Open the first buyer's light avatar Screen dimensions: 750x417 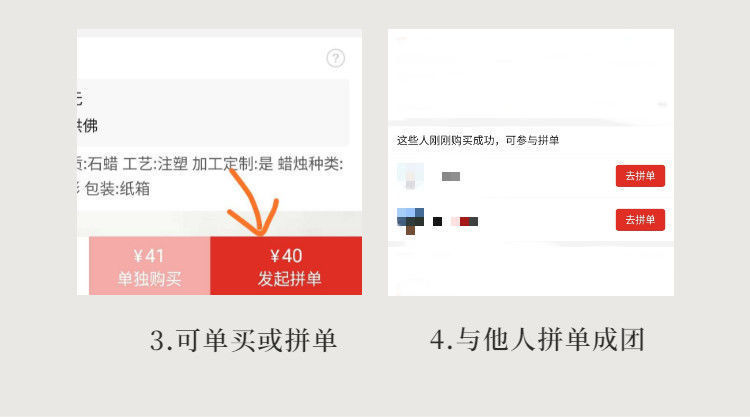click(x=410, y=176)
